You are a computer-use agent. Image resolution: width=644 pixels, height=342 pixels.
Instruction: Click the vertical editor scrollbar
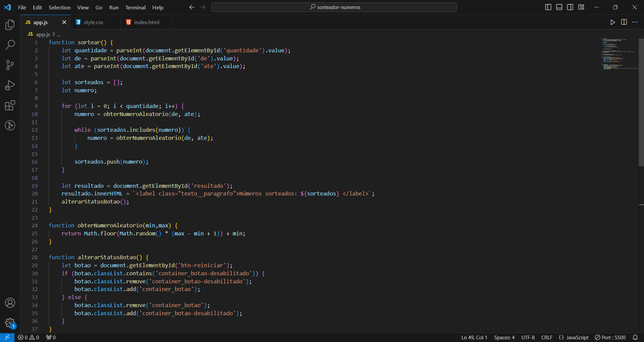641,102
